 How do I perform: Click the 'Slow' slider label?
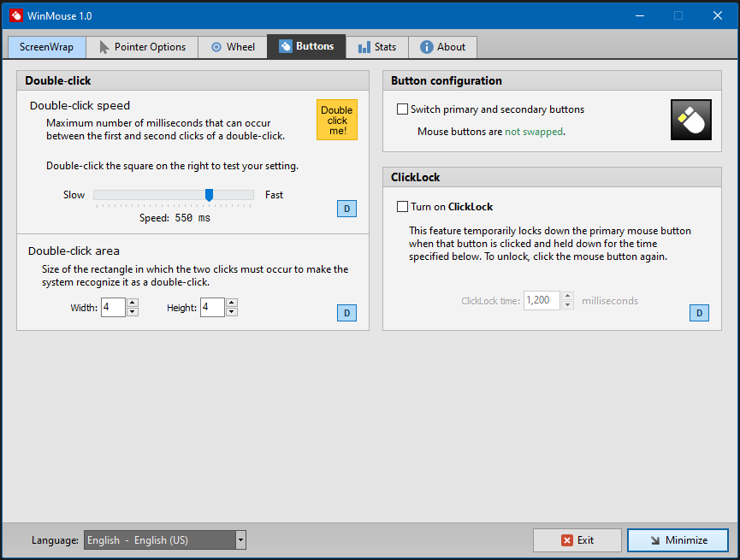tap(74, 195)
